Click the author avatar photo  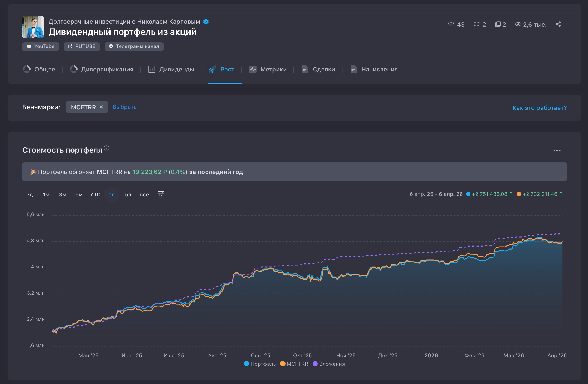coord(33,27)
